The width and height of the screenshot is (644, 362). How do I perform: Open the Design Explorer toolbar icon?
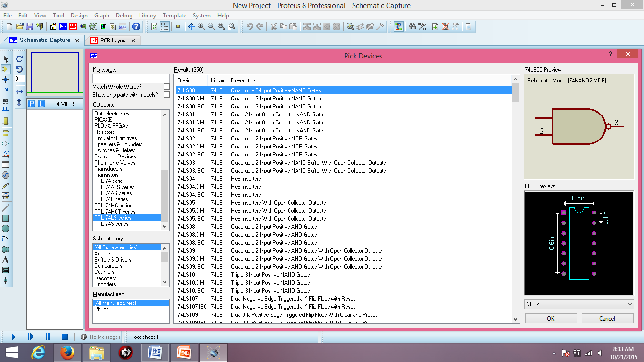pyautogui.click(x=398, y=27)
